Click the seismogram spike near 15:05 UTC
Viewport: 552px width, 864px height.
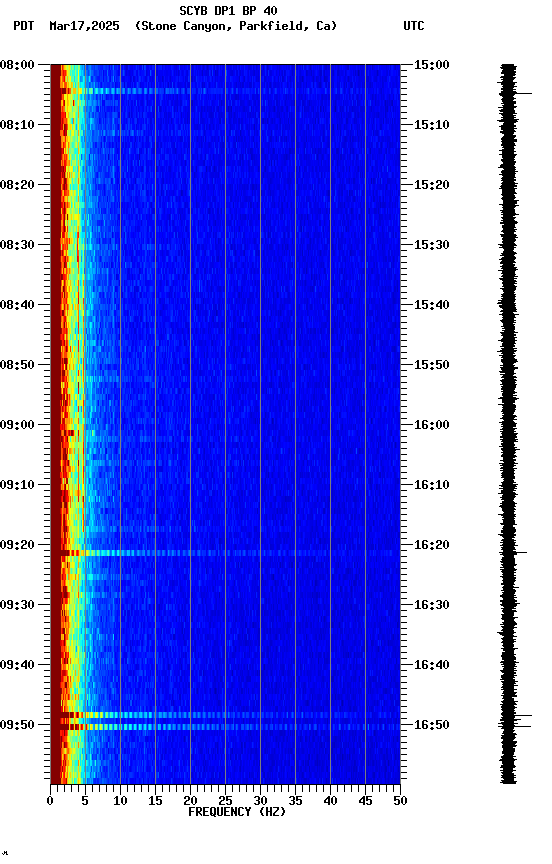click(x=523, y=94)
